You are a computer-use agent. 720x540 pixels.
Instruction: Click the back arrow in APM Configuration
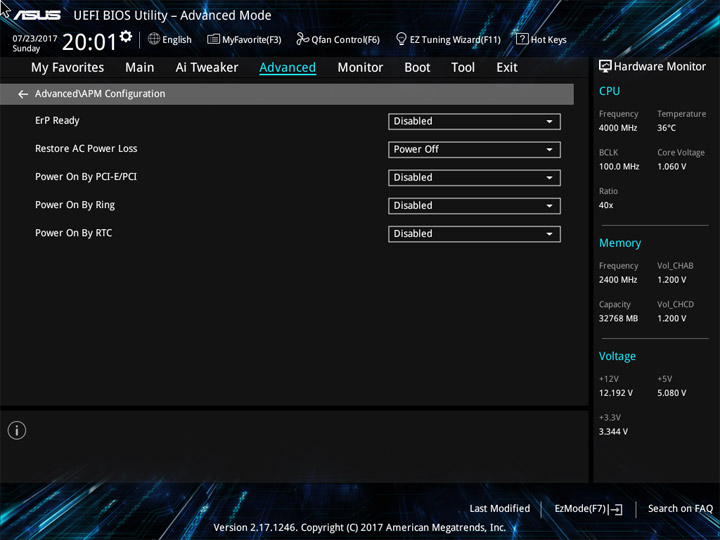pyautogui.click(x=23, y=94)
